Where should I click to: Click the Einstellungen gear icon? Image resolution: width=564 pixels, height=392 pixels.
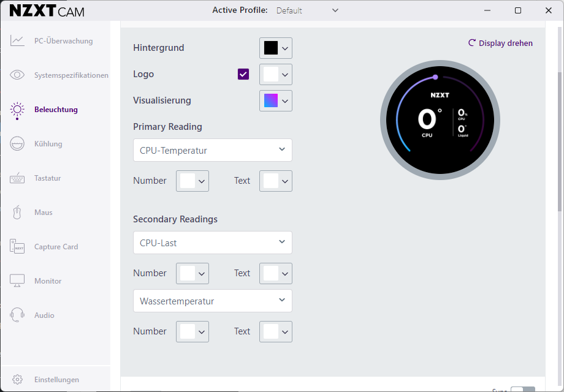[x=18, y=380]
